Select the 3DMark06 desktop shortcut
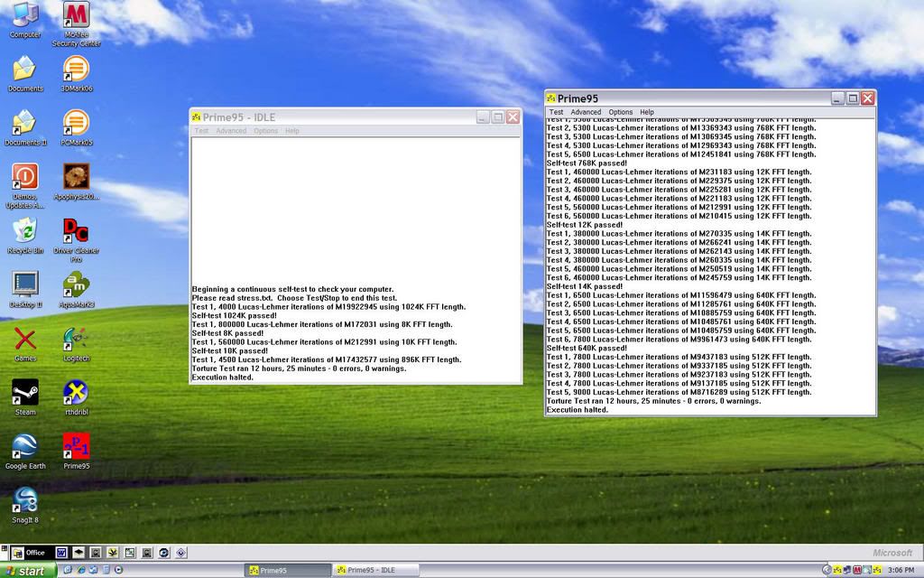 76,74
